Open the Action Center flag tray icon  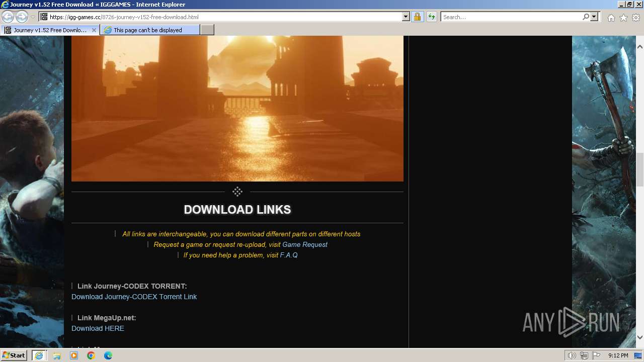click(x=596, y=355)
